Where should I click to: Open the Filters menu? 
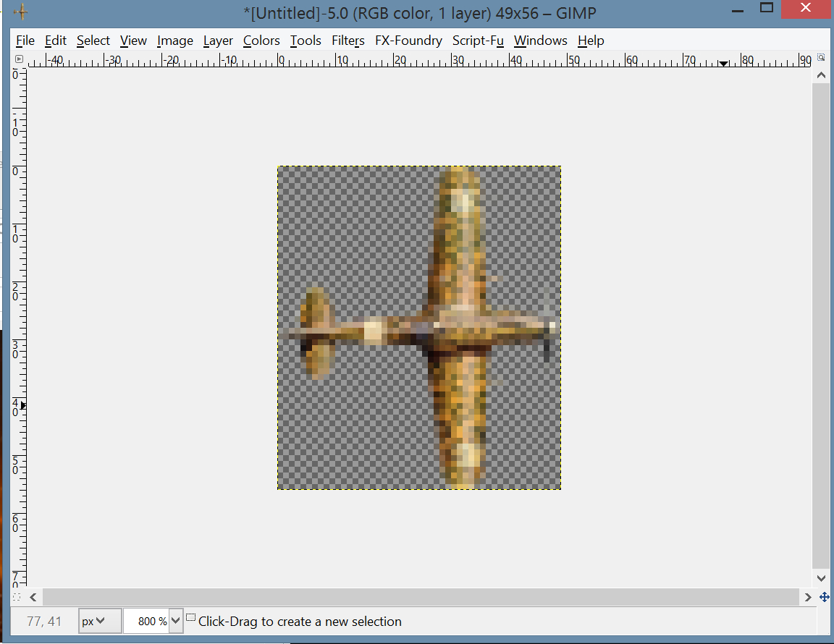coord(347,41)
